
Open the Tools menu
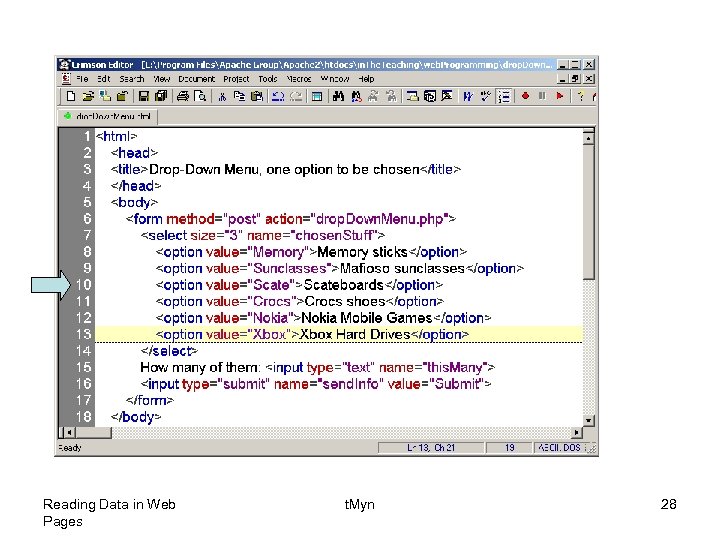click(268, 79)
